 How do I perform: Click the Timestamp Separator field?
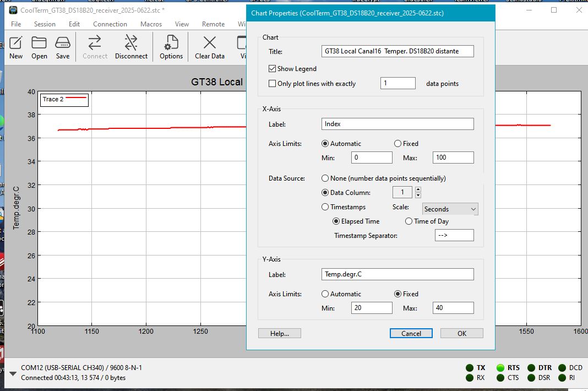[x=454, y=235]
